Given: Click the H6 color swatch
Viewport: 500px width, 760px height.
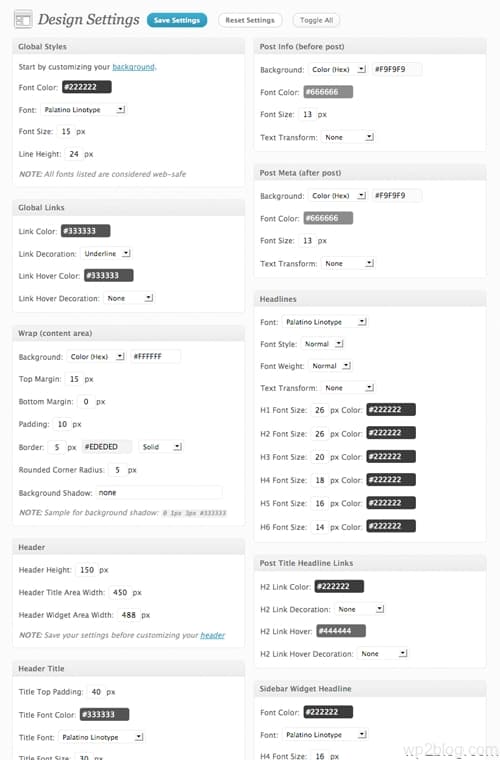Looking at the screenshot, I should tap(391, 526).
